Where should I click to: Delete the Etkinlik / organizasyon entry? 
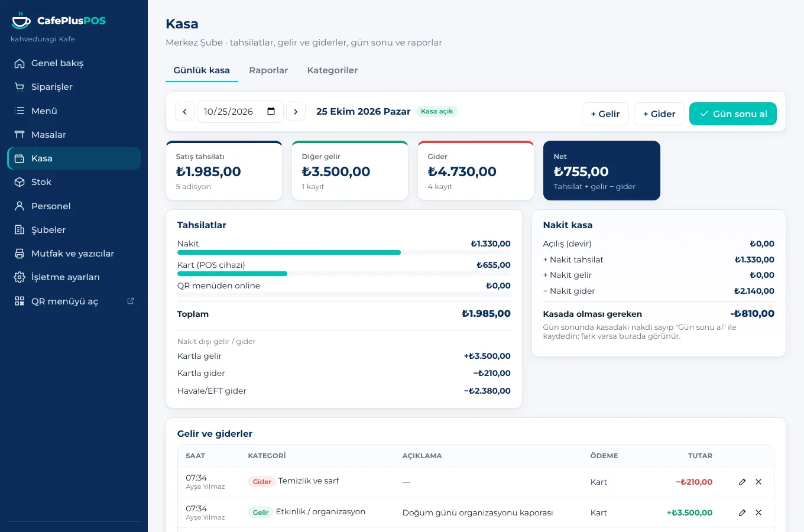758,512
